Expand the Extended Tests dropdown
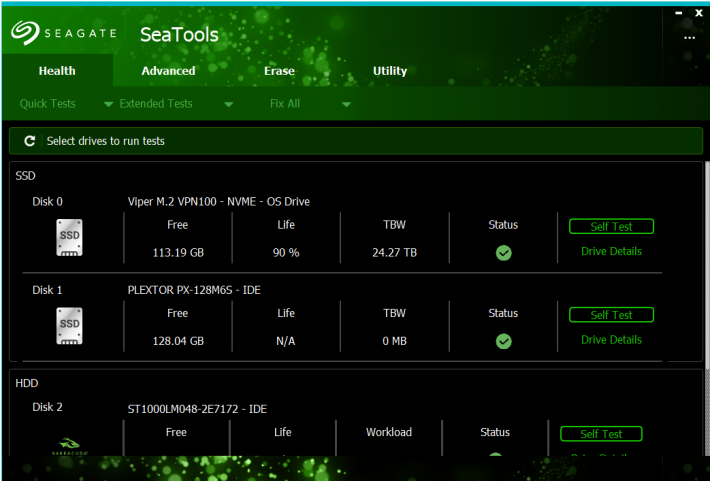 229,104
